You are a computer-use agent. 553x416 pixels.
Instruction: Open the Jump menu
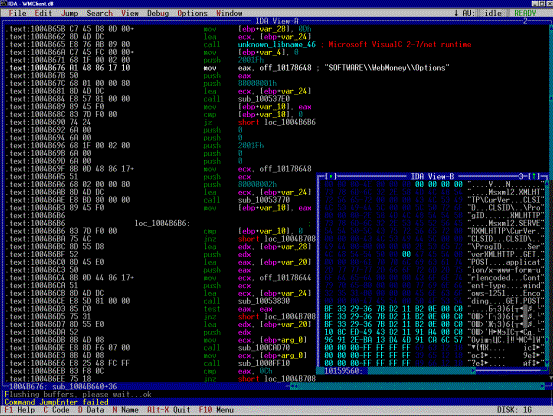pyautogui.click(x=69, y=13)
